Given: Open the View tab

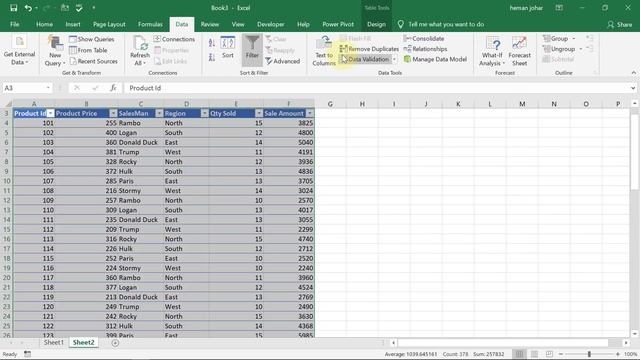Looking at the screenshot, I should [x=238, y=24].
